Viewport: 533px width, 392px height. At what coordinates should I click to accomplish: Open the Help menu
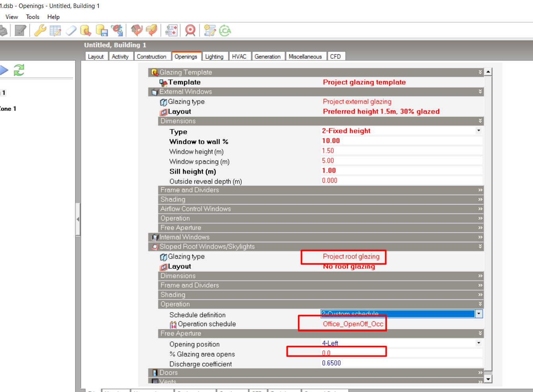point(53,17)
